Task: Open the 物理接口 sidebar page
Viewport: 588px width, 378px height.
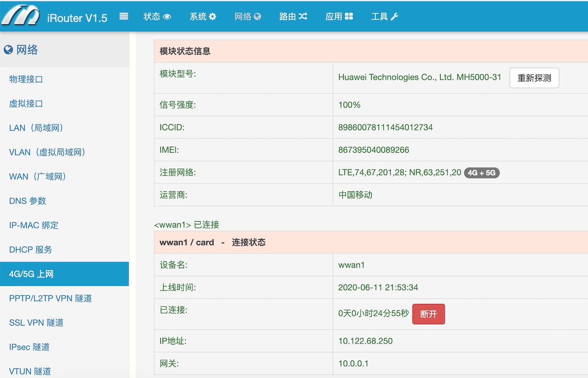Action: [x=26, y=79]
